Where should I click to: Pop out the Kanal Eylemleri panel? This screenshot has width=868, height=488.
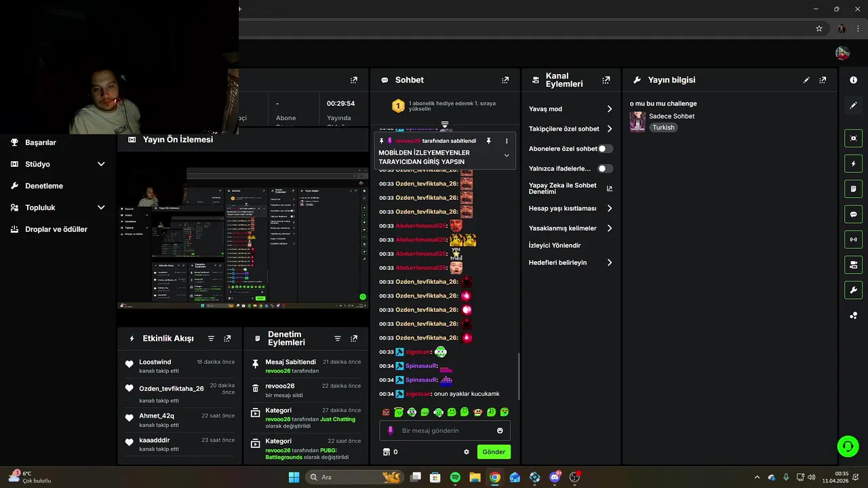(606, 80)
